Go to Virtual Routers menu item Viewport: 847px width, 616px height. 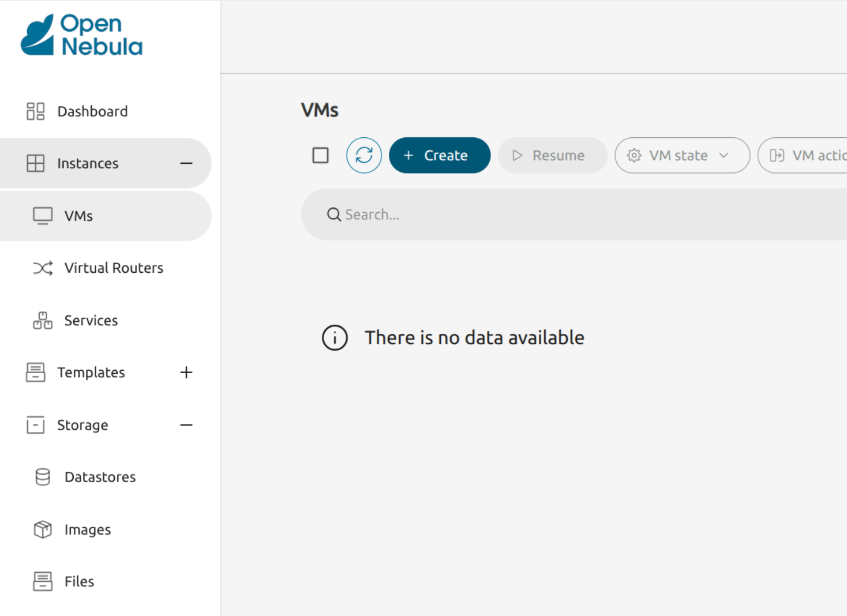(x=114, y=268)
